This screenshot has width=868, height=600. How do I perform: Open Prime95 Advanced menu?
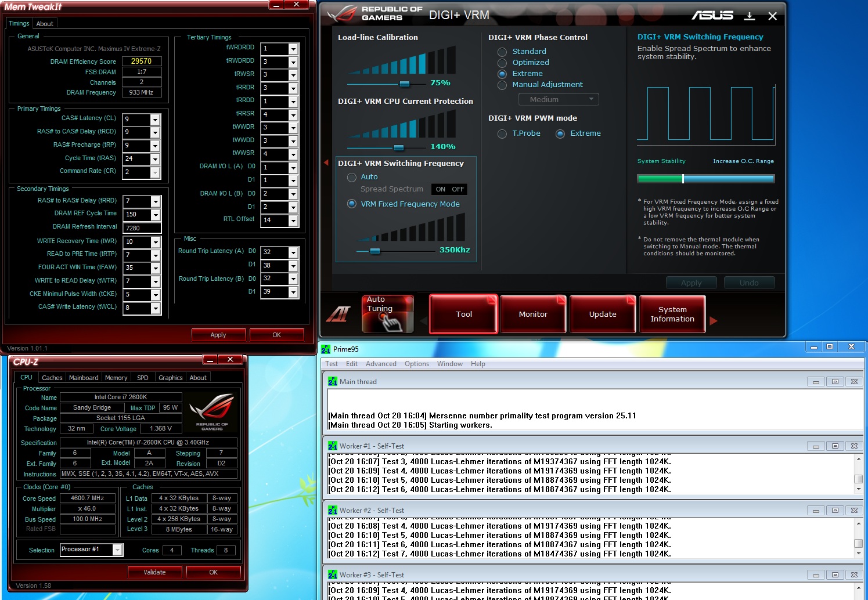point(381,364)
